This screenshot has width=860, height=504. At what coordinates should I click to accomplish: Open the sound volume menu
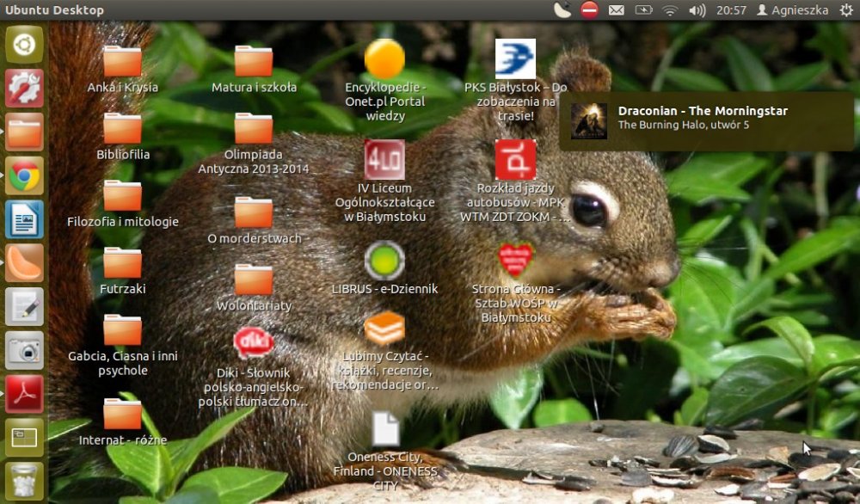click(697, 10)
